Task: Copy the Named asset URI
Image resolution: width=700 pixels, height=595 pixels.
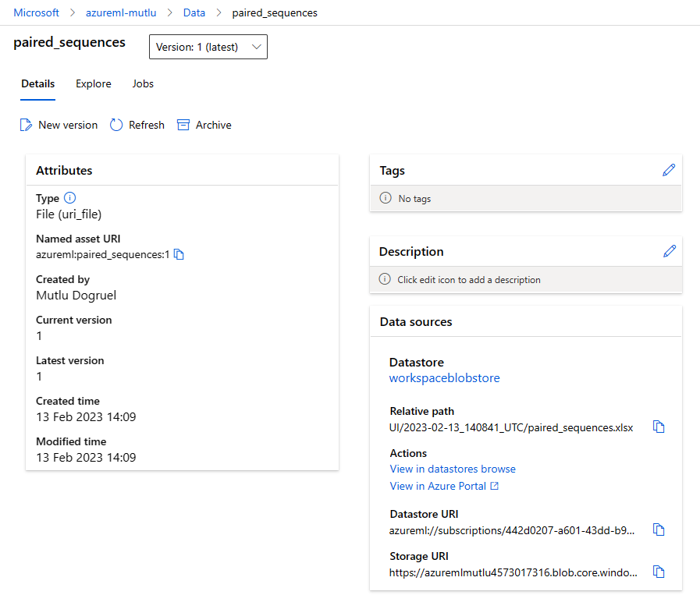Action: pos(179,254)
